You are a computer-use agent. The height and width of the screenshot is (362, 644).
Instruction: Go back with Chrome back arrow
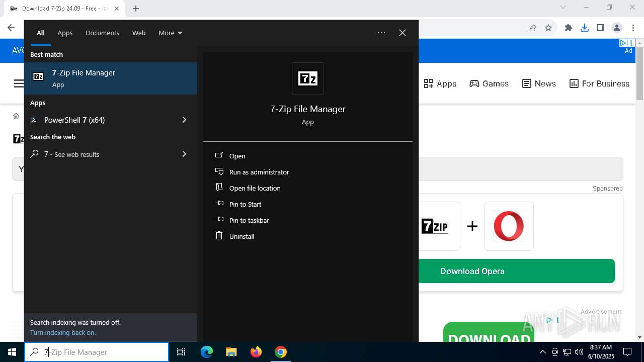[11, 28]
